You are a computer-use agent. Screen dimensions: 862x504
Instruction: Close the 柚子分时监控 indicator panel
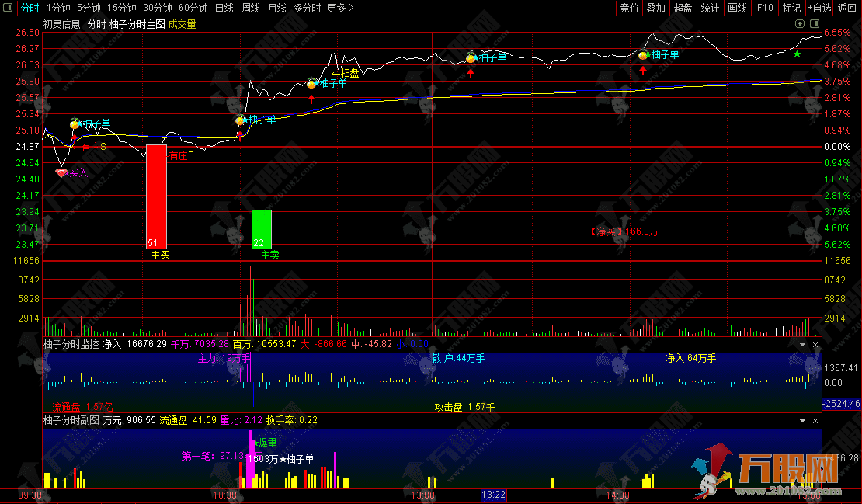click(x=815, y=344)
